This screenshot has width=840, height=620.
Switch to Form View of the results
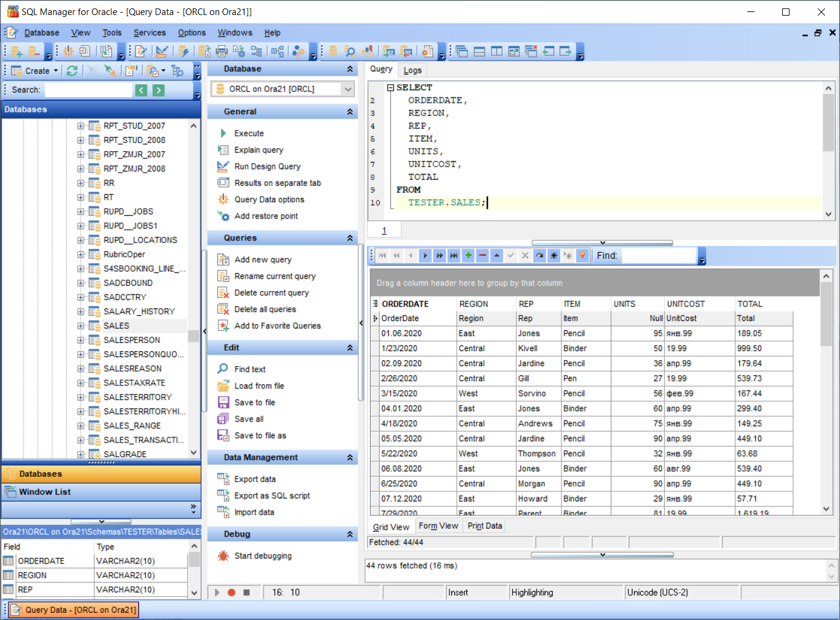(x=439, y=526)
